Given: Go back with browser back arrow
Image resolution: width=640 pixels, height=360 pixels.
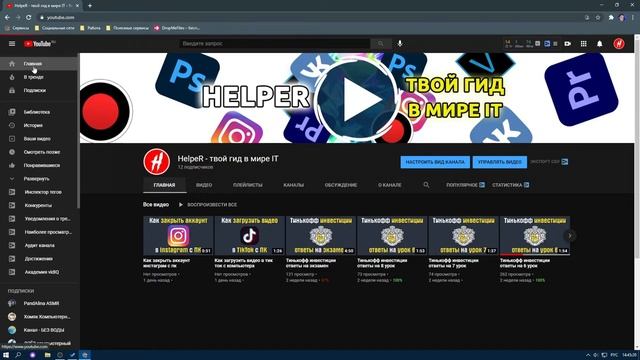Looking at the screenshot, I should (7, 18).
